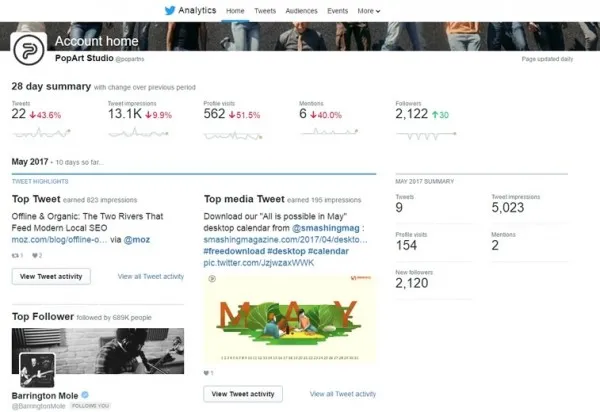Click View Tweet activity under the Top Tweet

[x=51, y=276]
